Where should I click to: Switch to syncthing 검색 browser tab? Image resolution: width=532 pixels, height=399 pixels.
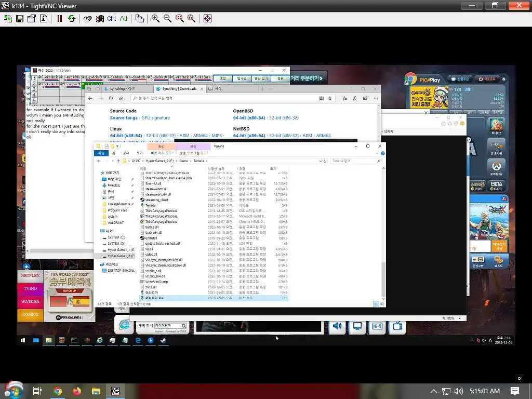(x=122, y=89)
